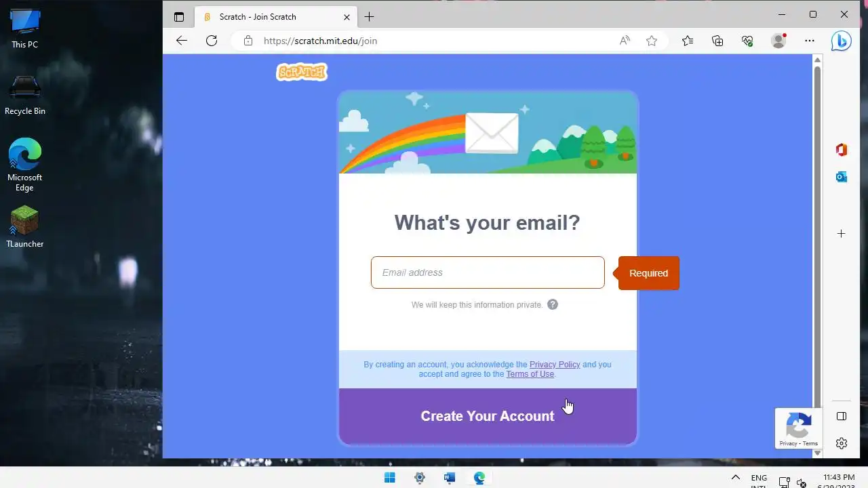Toggle sidebar visibility icon

[x=842, y=416]
